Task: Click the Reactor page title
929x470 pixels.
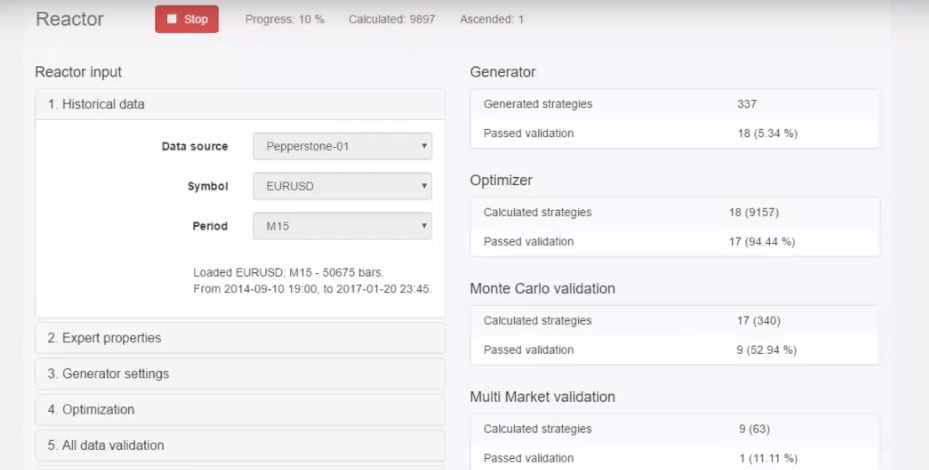Action: point(69,19)
